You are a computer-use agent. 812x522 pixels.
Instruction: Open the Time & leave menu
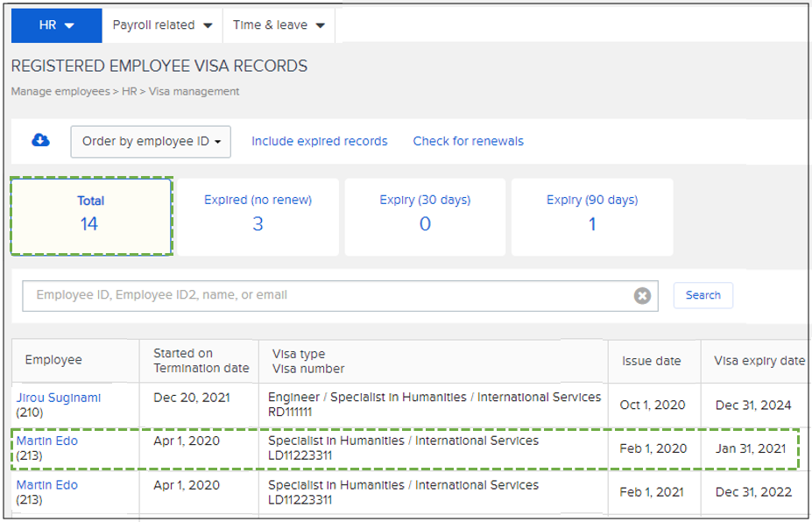click(279, 25)
